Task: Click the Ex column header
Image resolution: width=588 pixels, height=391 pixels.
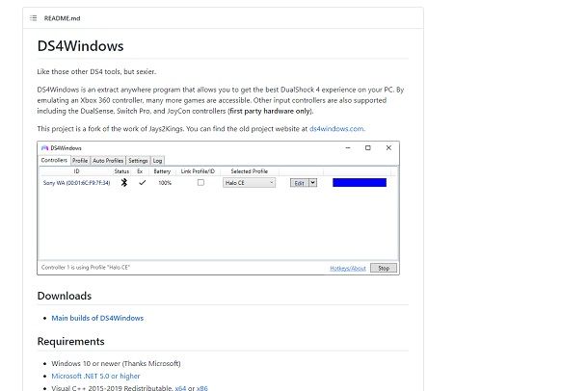Action: point(140,171)
